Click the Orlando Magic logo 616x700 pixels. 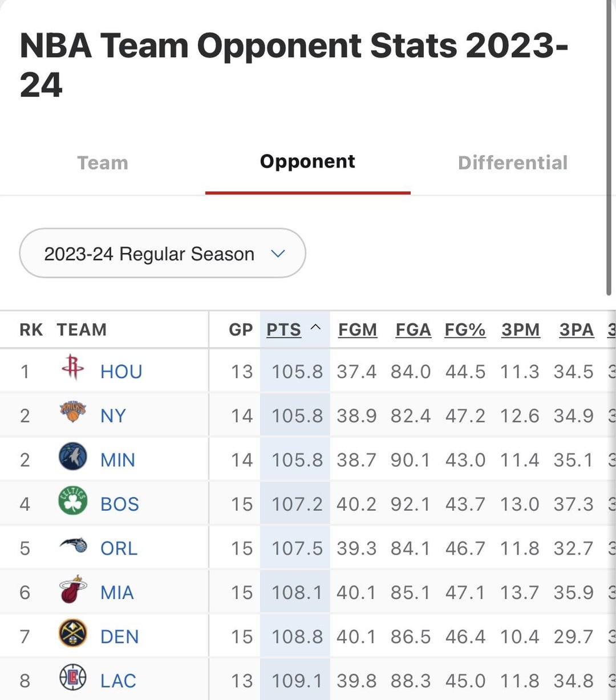[73, 546]
